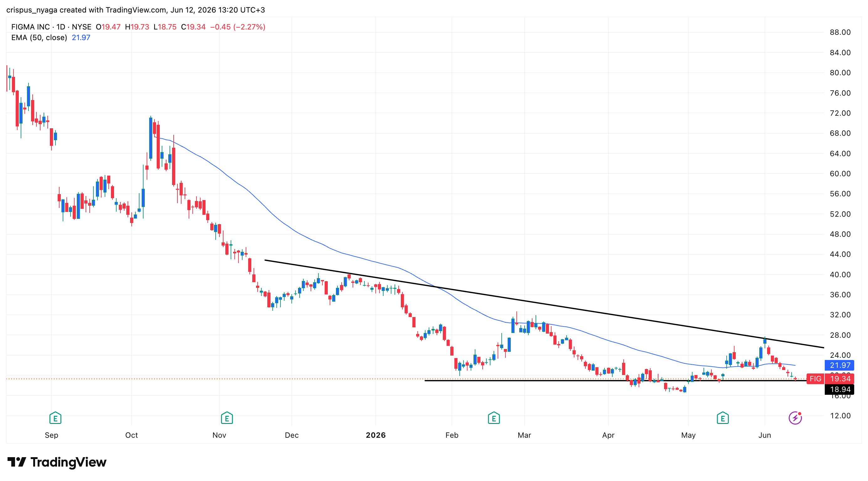Image resolution: width=868 pixels, height=481 pixels.
Task: Click the 64.00 price axis label
Action: [x=840, y=153]
